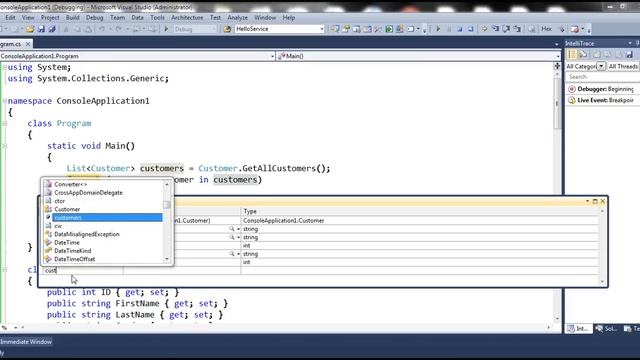Viewport: 640px width, 360px height.
Task: Switch to the Int... IntelliTrace bottom tab
Action: (x=578, y=329)
